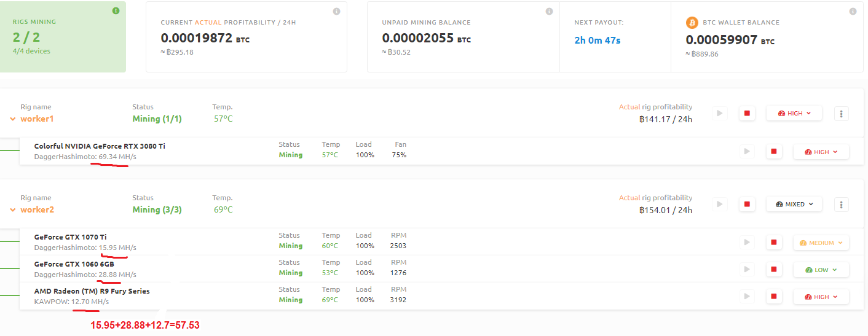
Task: Open worker1 HIGH power mode dropdown
Action: tap(794, 113)
